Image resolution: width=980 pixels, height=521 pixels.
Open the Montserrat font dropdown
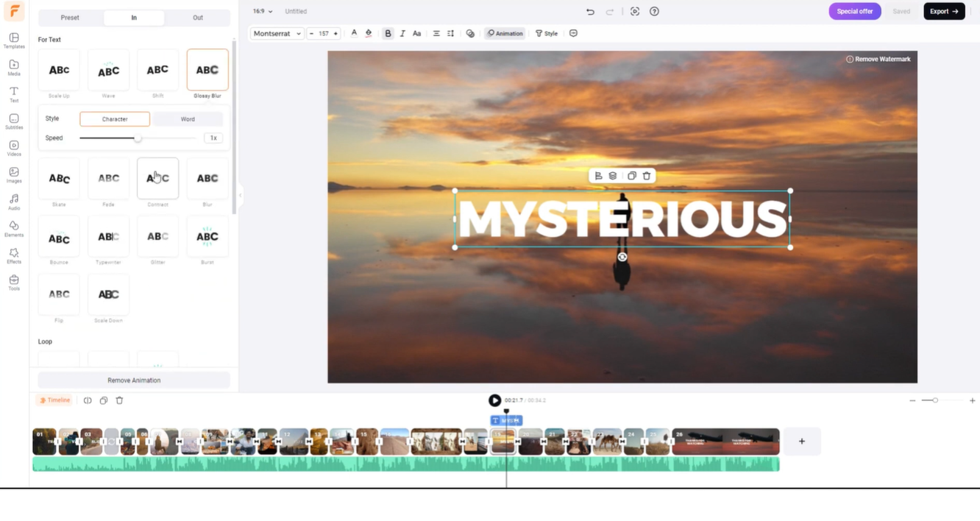tap(276, 33)
